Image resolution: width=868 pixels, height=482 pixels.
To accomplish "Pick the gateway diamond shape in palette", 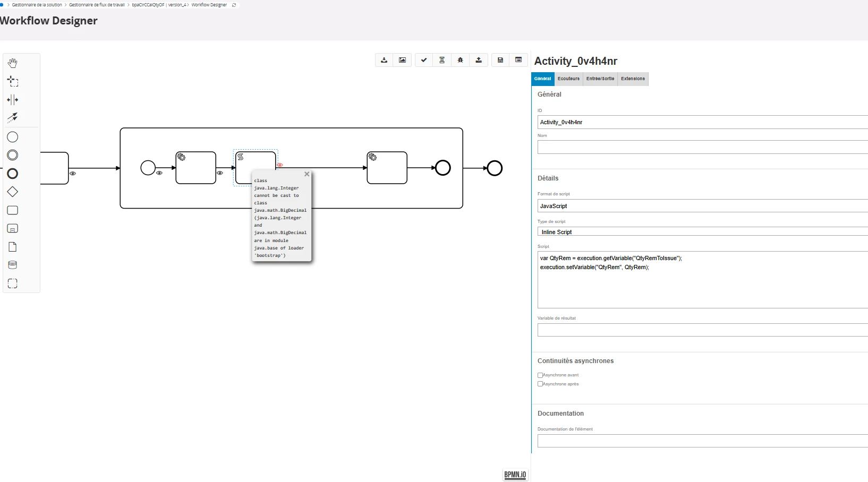I will [13, 192].
